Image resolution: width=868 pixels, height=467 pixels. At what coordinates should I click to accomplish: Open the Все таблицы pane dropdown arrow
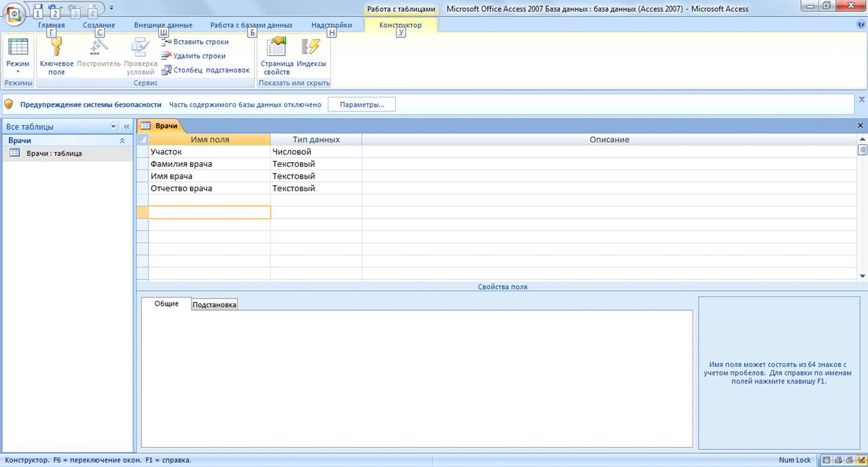pos(113,126)
